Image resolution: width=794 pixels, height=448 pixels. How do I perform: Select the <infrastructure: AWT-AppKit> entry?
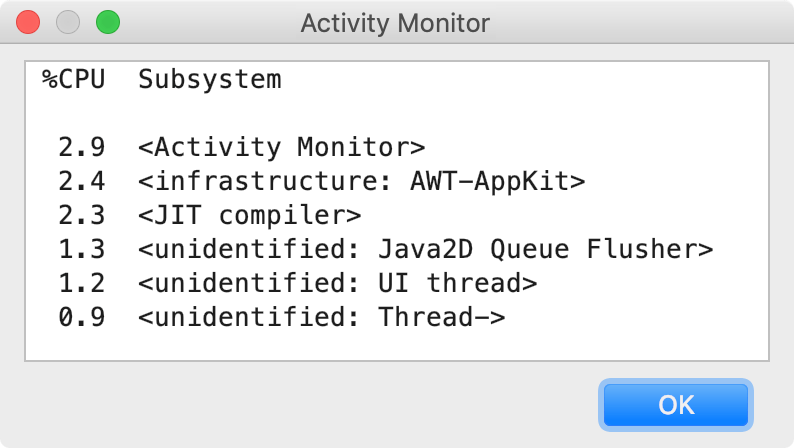[x=361, y=181]
